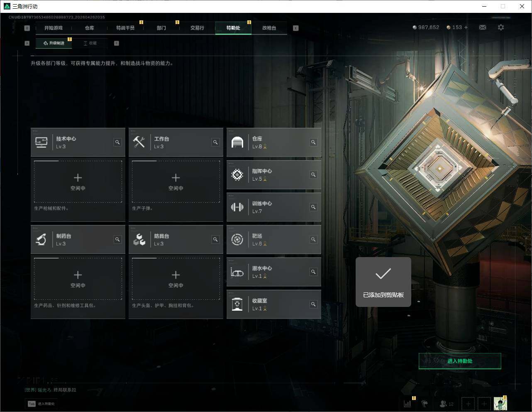Click the 技术中心 Lv.3 level text

pos(61,147)
